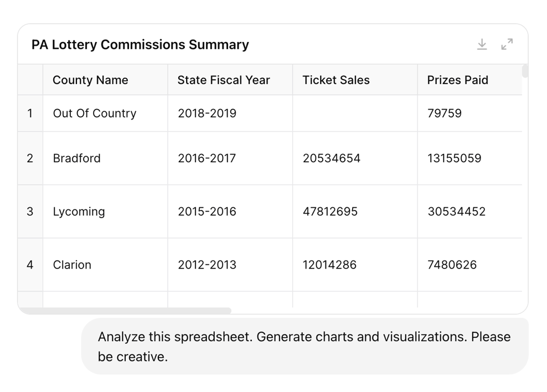
Task: Select row number 2
Action: coord(30,158)
